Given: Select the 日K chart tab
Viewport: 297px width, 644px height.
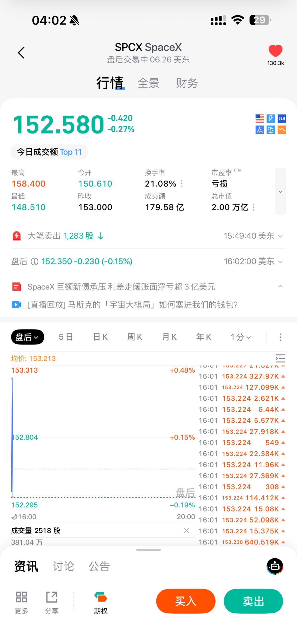Looking at the screenshot, I should pos(100,337).
